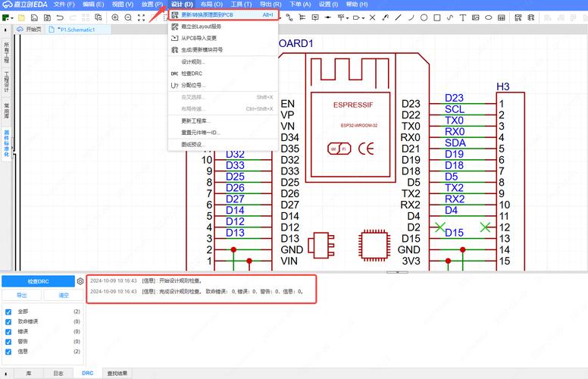Select the straight line drawing tool
The width and height of the screenshot is (588, 379).
tap(399, 17)
